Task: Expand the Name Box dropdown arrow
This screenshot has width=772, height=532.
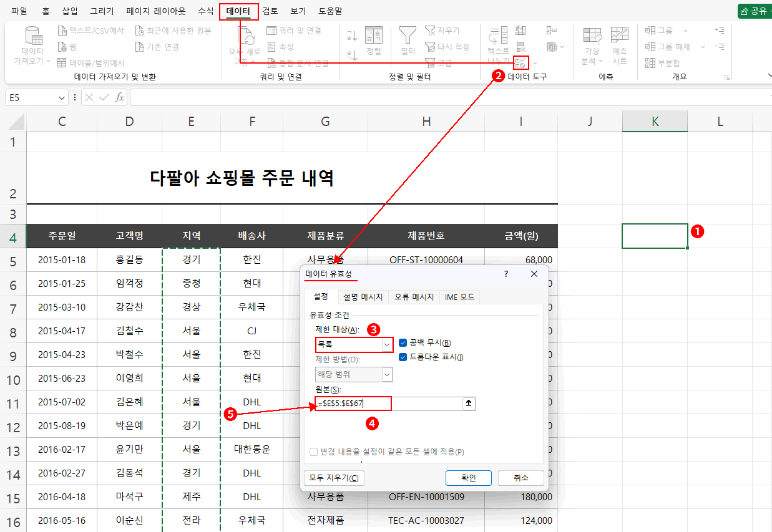Action: click(x=62, y=97)
